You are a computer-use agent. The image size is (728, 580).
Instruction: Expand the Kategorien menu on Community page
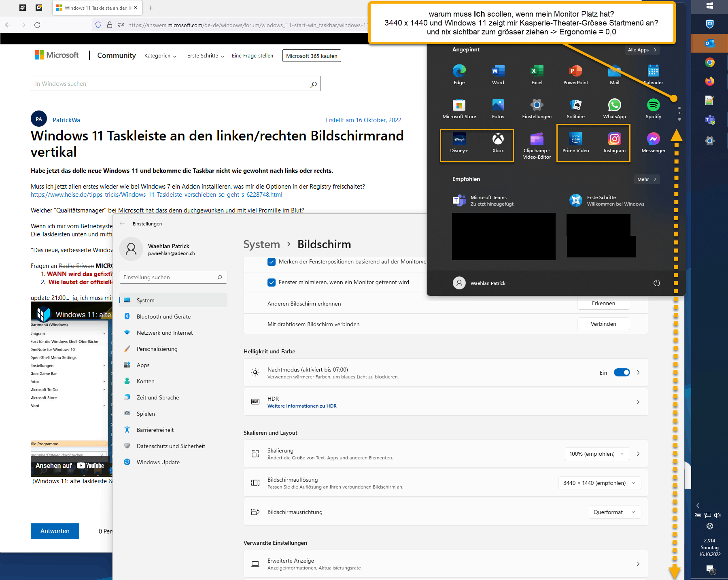(160, 56)
